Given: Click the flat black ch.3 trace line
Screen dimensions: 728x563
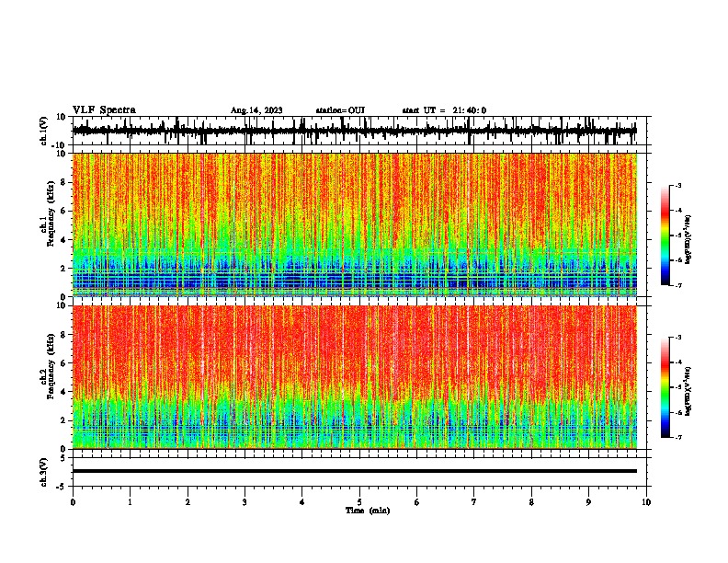Looking at the screenshot, I should coord(355,471).
